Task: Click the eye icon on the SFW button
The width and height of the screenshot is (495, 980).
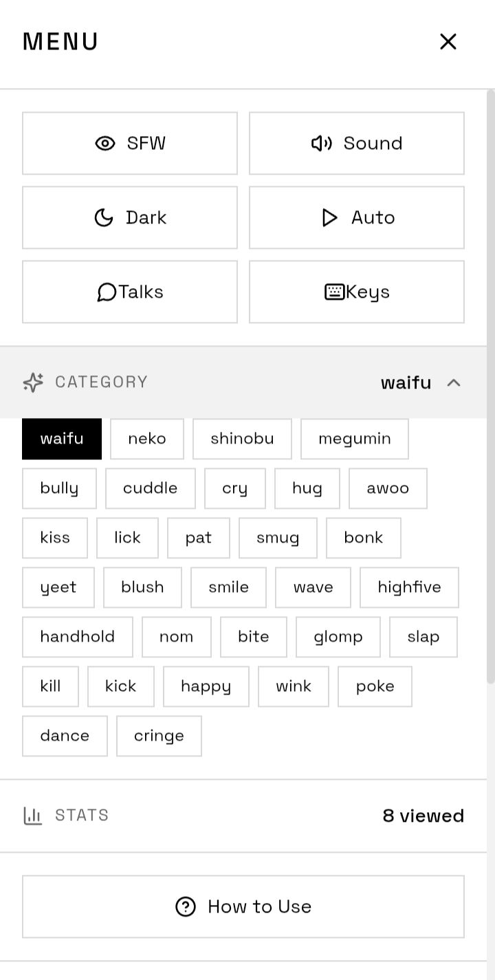Action: tap(105, 143)
